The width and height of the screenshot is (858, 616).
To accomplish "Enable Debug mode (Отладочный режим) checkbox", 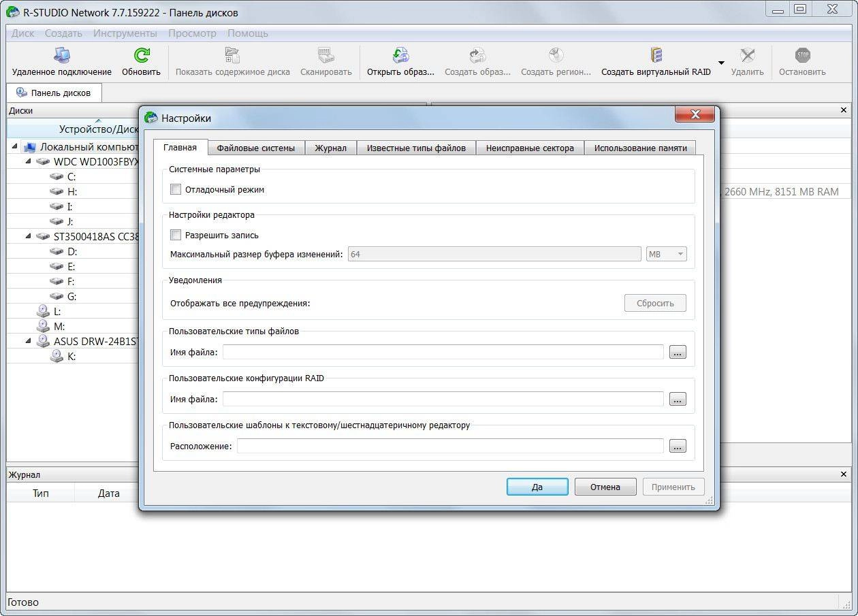I will tap(176, 189).
